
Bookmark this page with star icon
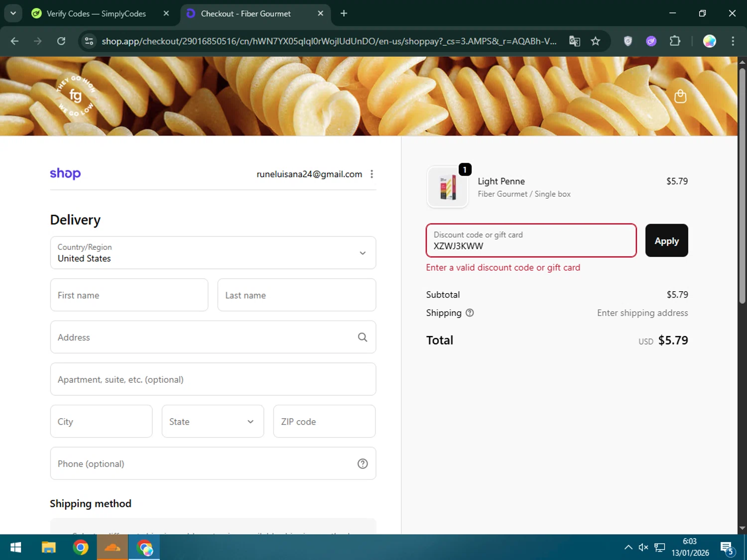click(596, 41)
